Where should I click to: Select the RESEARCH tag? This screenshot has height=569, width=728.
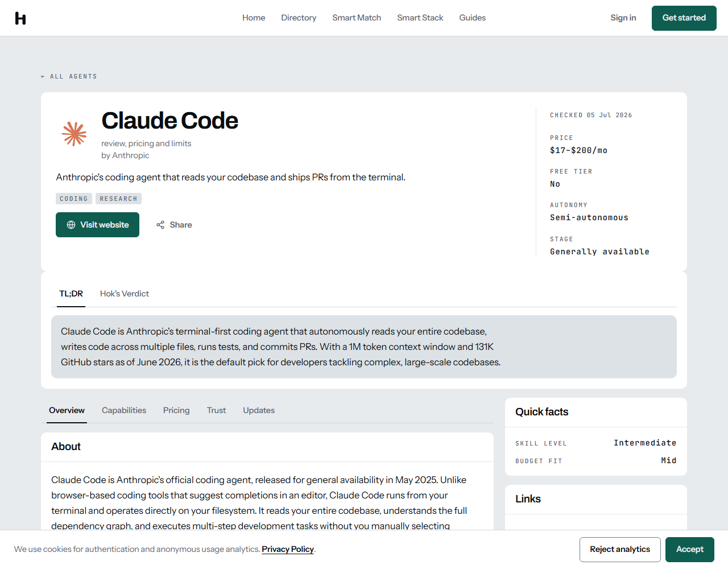click(x=118, y=199)
